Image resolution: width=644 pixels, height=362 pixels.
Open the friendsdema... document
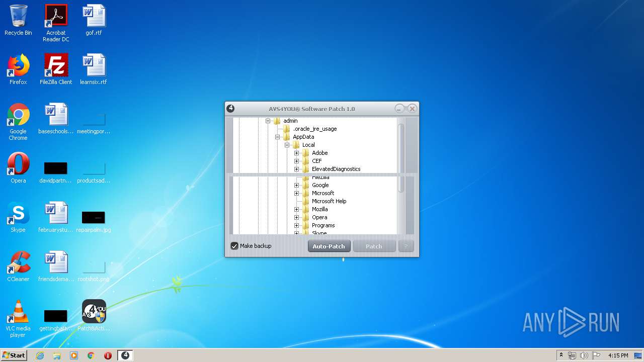(56, 266)
